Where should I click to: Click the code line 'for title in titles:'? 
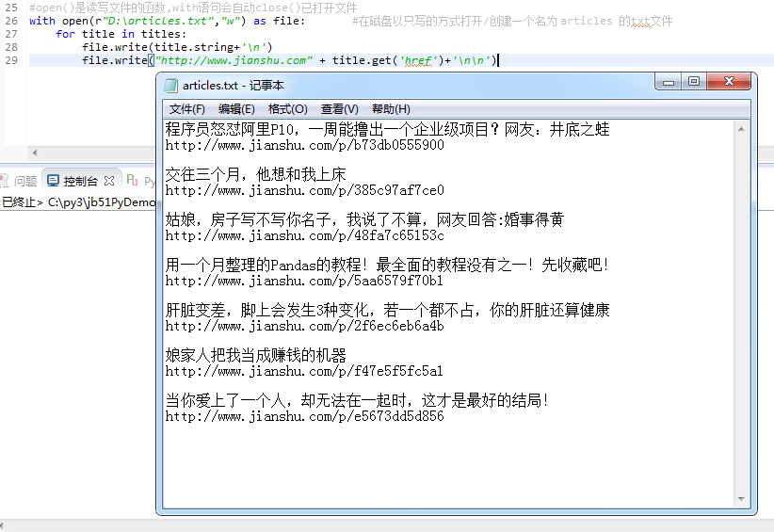pos(121,34)
